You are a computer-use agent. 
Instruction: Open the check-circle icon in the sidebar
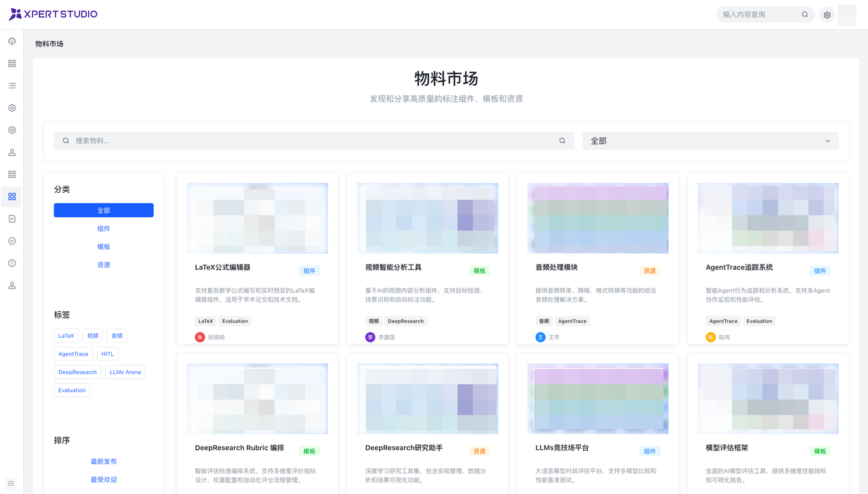12,241
